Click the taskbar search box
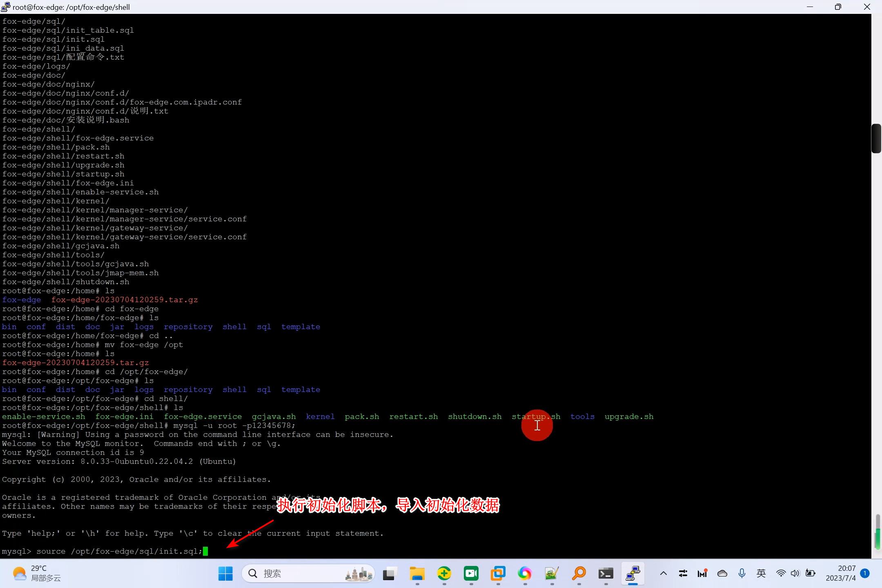882x588 pixels. pyautogui.click(x=308, y=574)
